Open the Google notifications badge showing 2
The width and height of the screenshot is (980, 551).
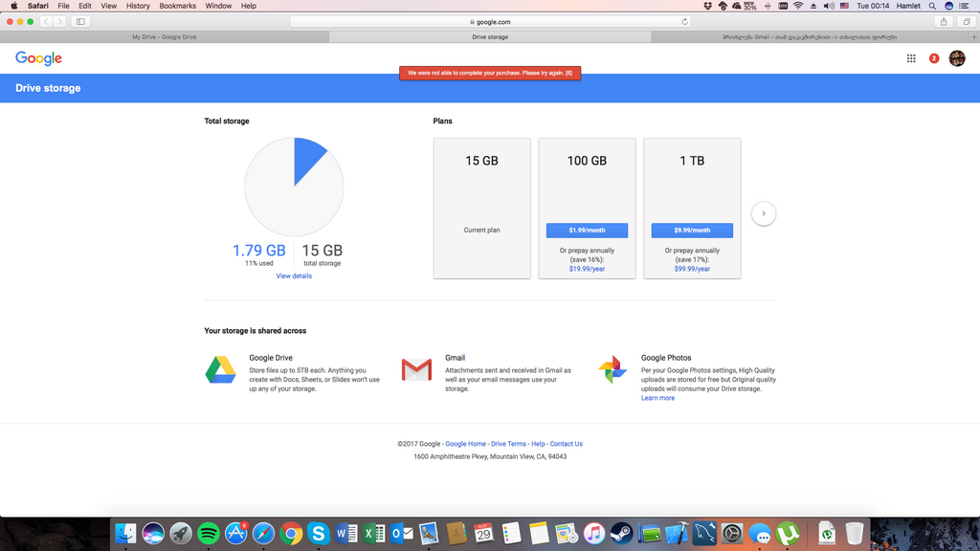(934, 58)
